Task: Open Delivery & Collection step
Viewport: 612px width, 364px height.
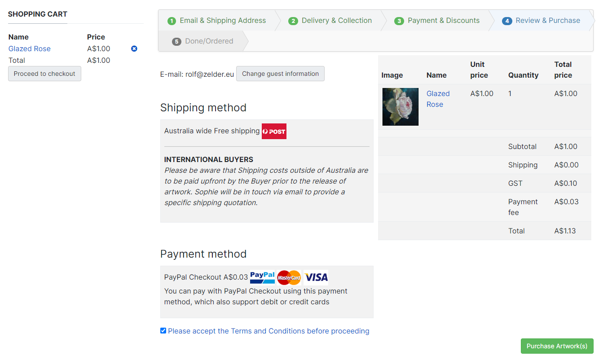Action: 336,21
